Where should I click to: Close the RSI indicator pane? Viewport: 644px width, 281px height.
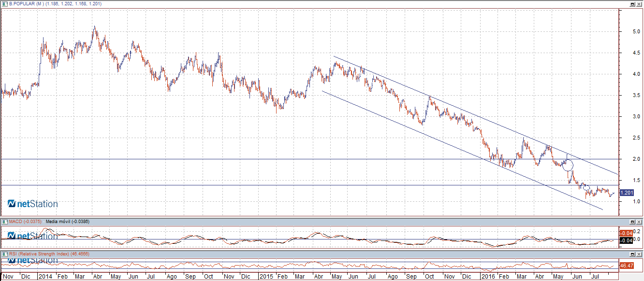[639, 253]
